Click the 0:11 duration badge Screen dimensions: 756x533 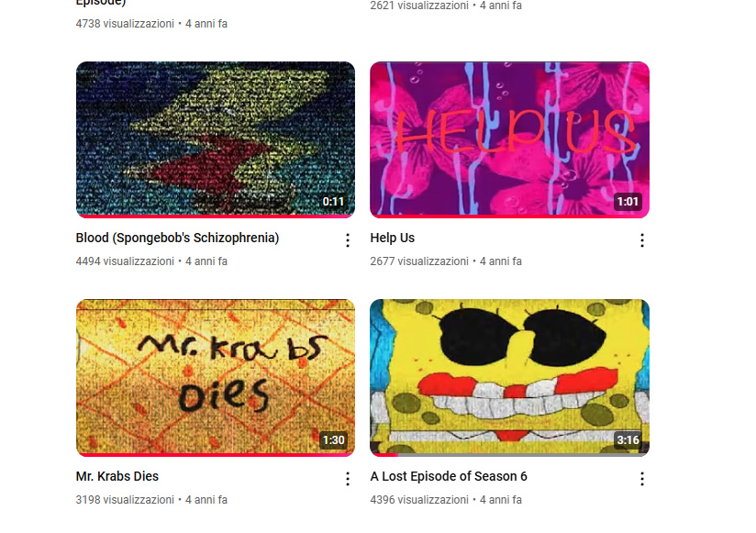333,202
